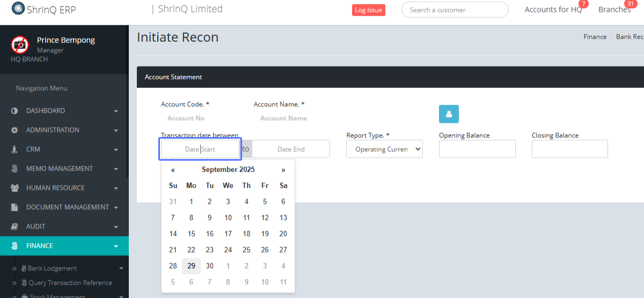Click the Audit book icon
The height and width of the screenshot is (298, 644).
[14, 227]
